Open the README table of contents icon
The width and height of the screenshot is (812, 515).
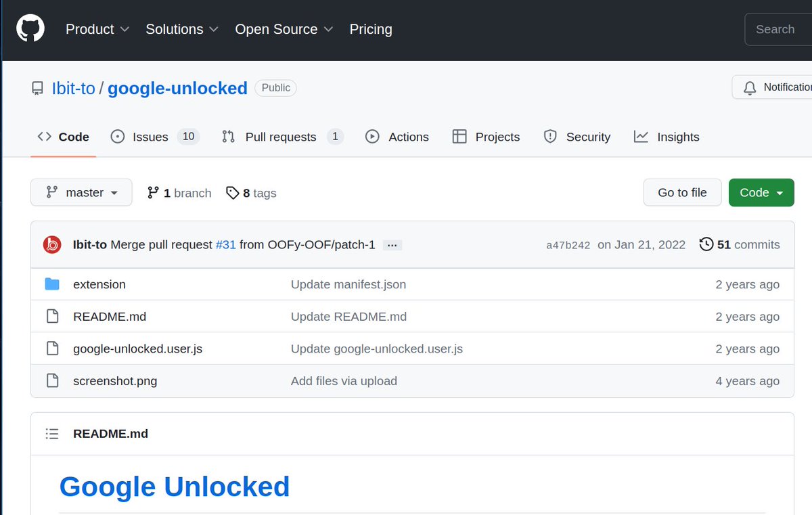click(x=52, y=434)
